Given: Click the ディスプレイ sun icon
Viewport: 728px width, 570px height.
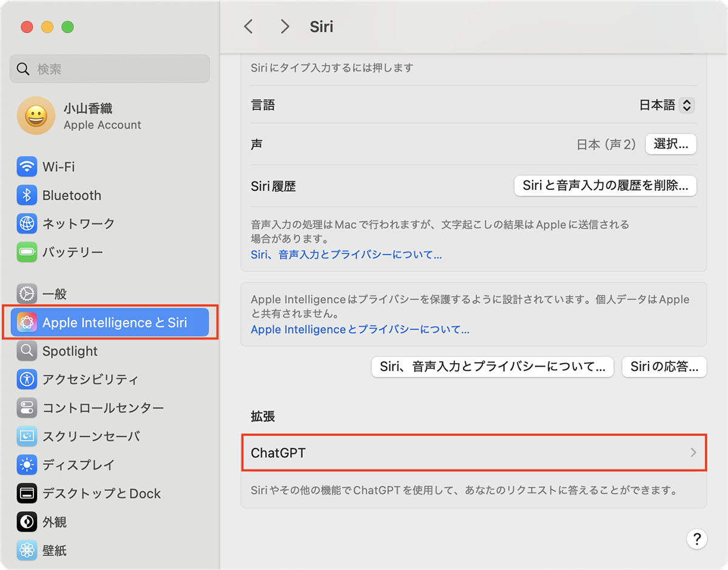Looking at the screenshot, I should click(27, 465).
